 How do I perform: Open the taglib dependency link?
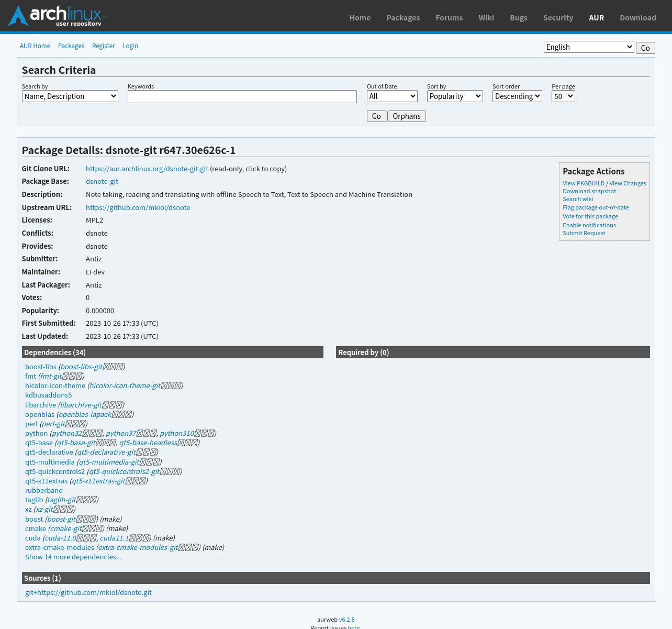(x=34, y=500)
